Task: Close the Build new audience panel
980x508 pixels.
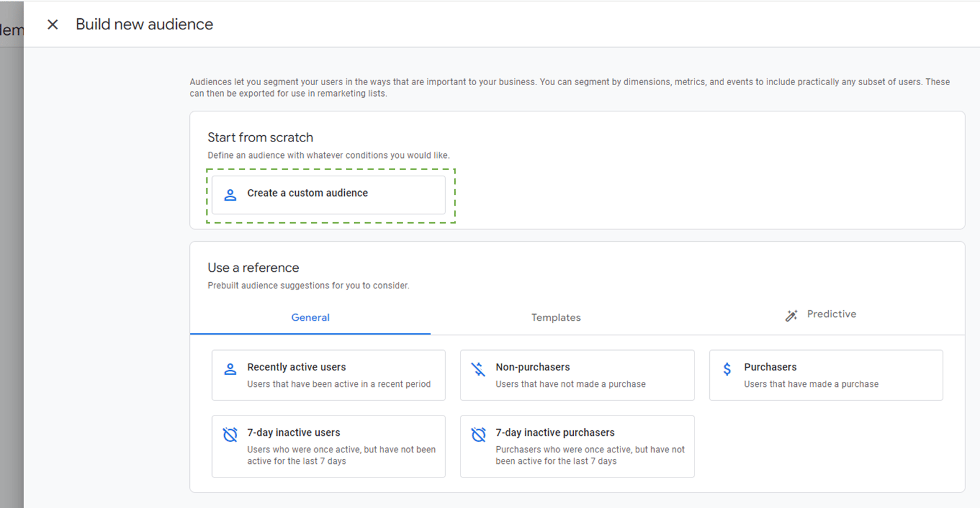Action: pos(53,24)
